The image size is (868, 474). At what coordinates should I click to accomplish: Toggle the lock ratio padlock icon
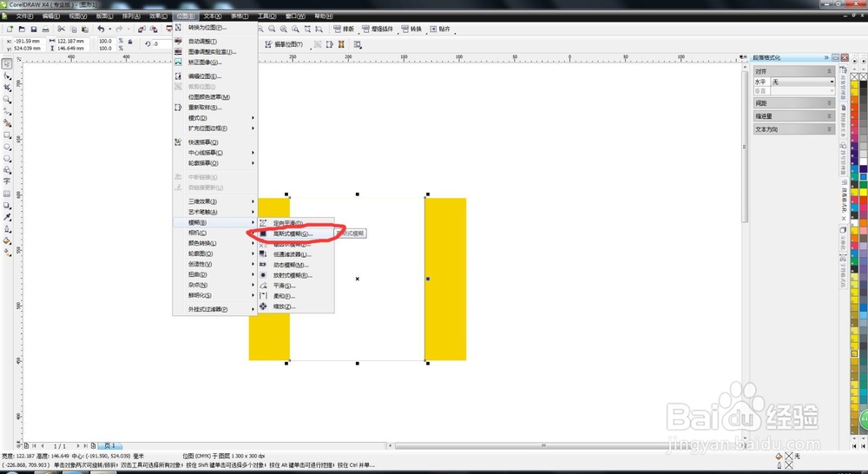click(x=130, y=42)
